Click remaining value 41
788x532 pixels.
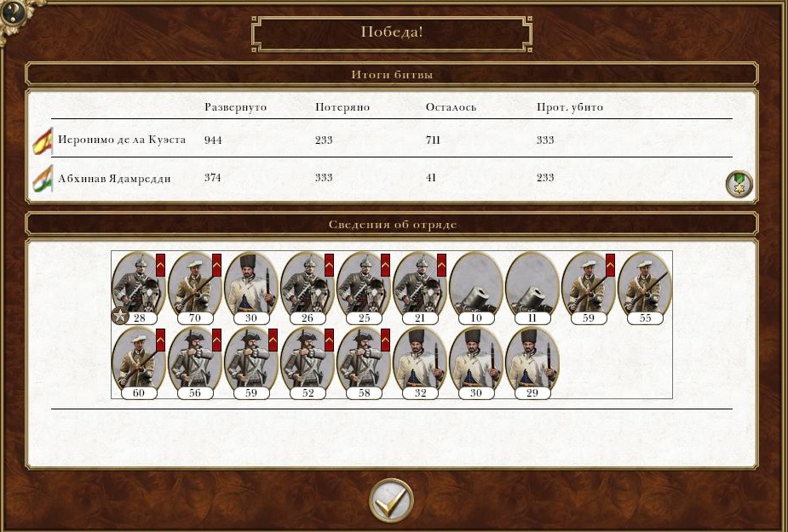tap(431, 178)
